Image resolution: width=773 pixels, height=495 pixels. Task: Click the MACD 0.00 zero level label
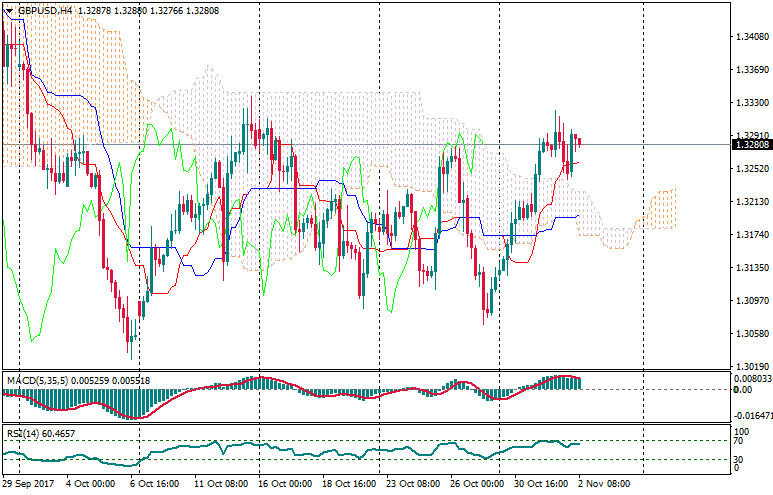[741, 390]
